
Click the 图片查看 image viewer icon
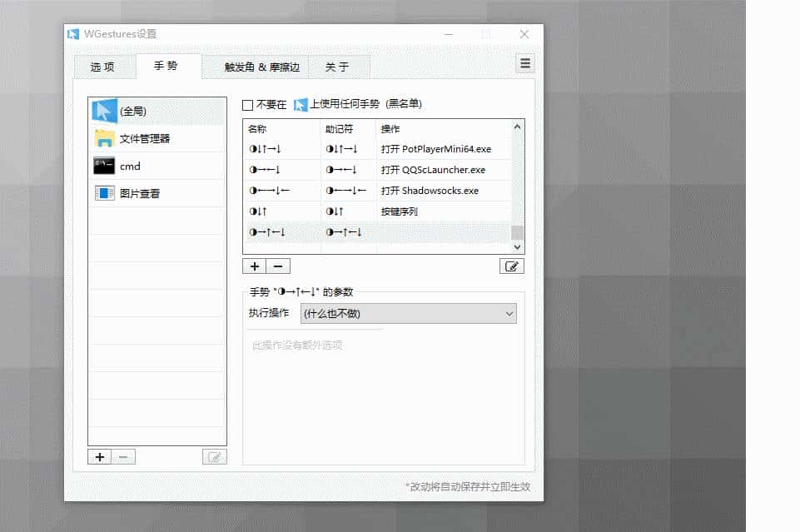point(104,193)
